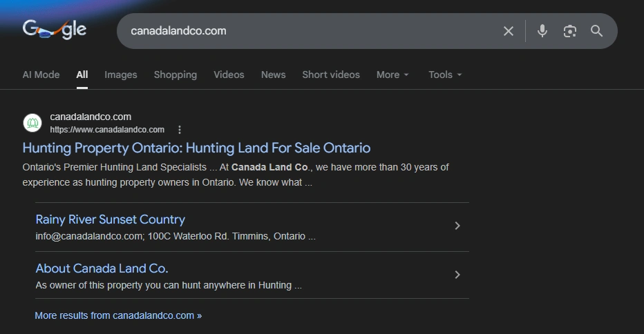Switch to Images tab
Image resolution: width=644 pixels, height=334 pixels.
pyautogui.click(x=121, y=75)
